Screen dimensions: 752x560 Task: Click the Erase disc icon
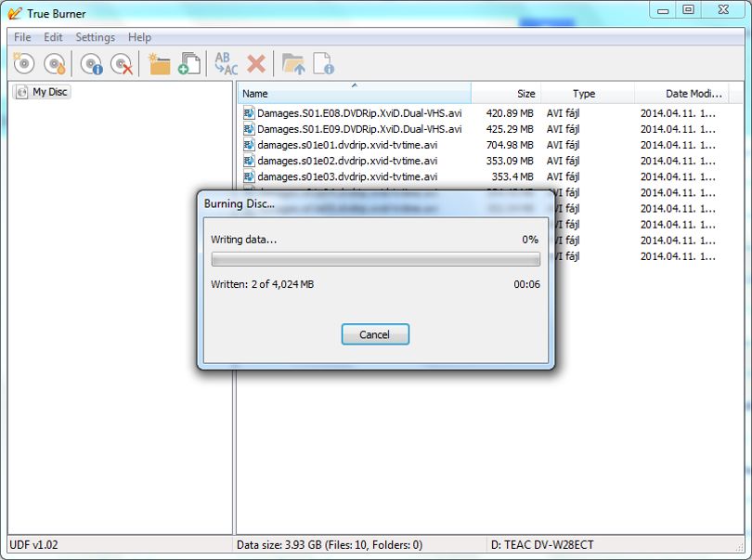coord(122,63)
